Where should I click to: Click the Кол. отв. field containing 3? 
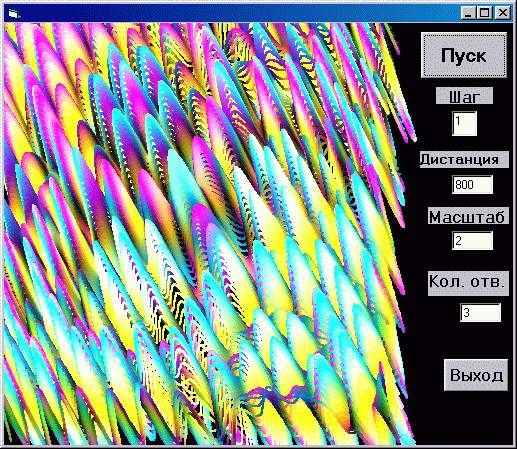(x=480, y=312)
